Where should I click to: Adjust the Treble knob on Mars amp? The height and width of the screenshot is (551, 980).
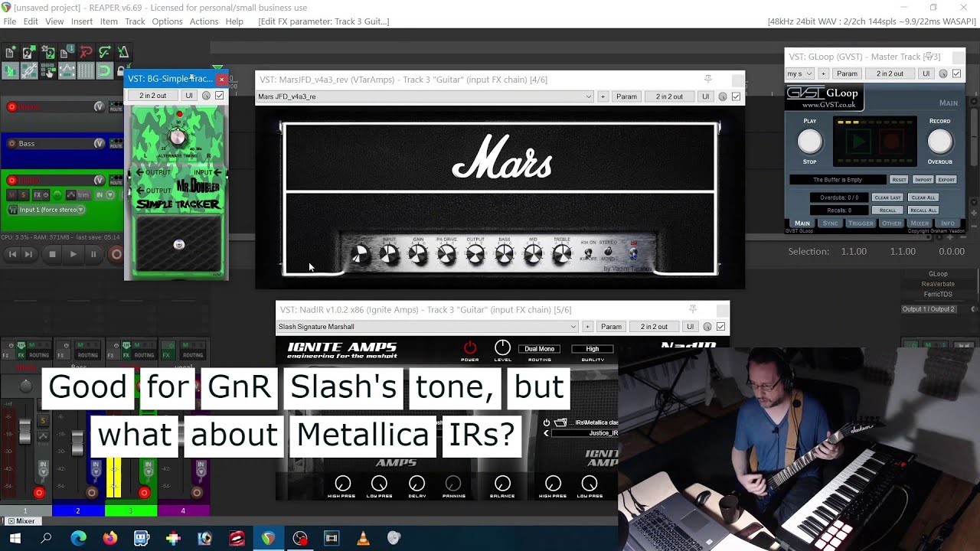tap(562, 255)
